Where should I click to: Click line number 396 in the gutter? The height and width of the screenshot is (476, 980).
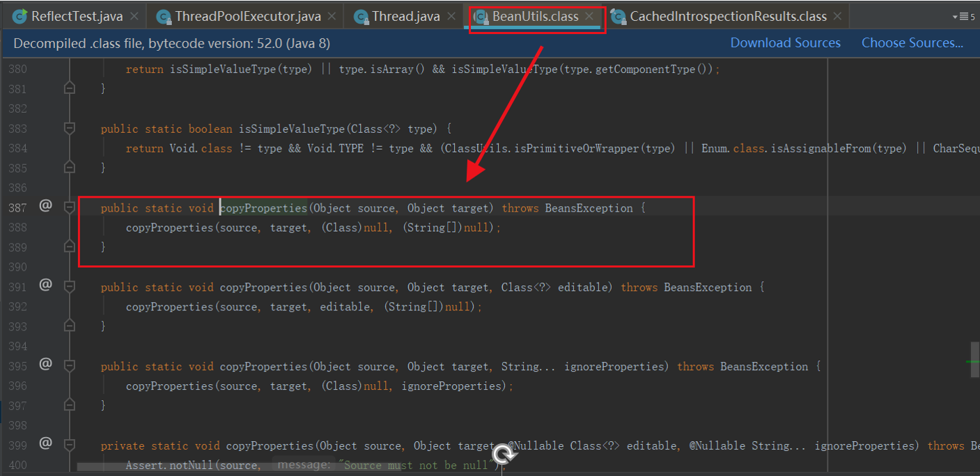point(18,386)
